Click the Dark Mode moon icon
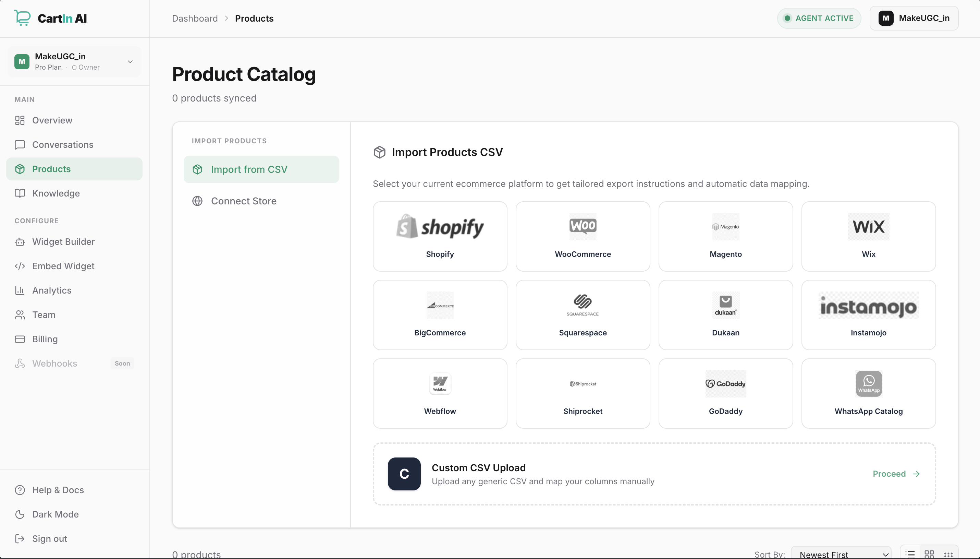This screenshot has width=980, height=559. [x=20, y=514]
